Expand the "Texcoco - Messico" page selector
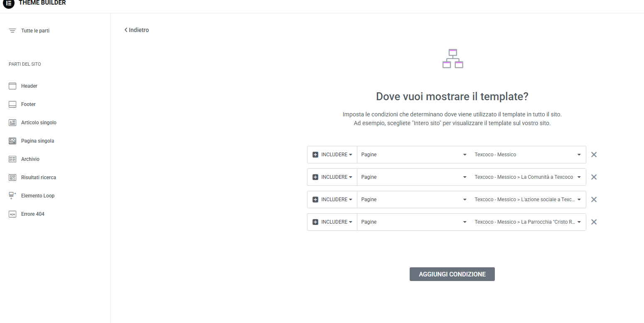 click(x=528, y=155)
